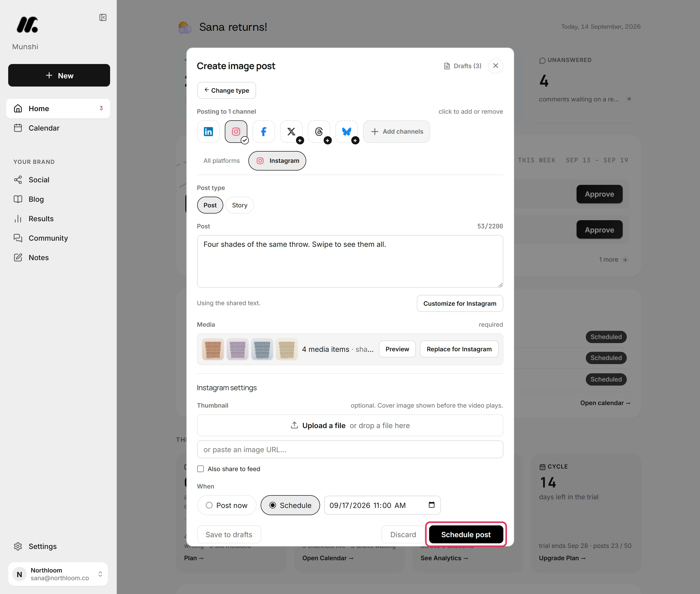Click the Plan link

tap(194, 558)
